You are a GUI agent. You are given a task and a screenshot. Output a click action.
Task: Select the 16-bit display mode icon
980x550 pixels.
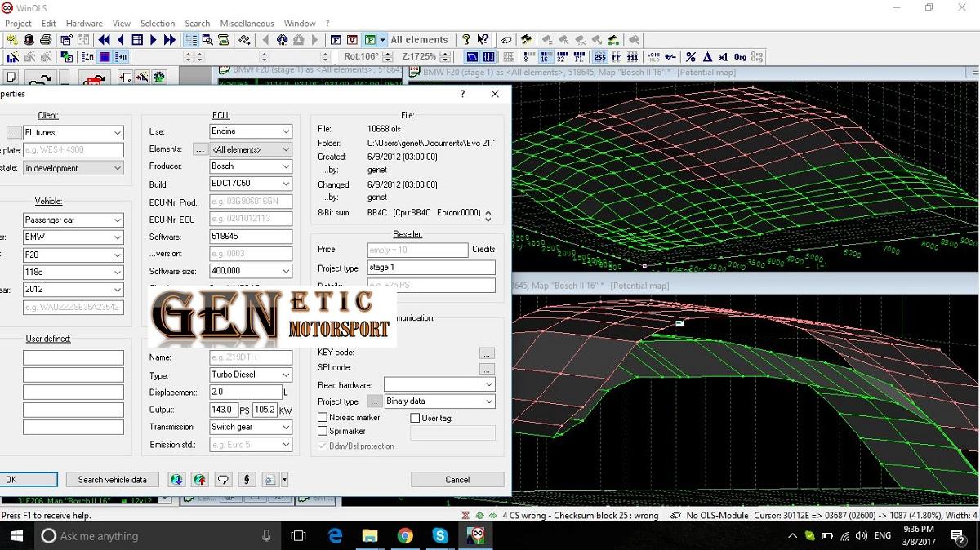(545, 57)
